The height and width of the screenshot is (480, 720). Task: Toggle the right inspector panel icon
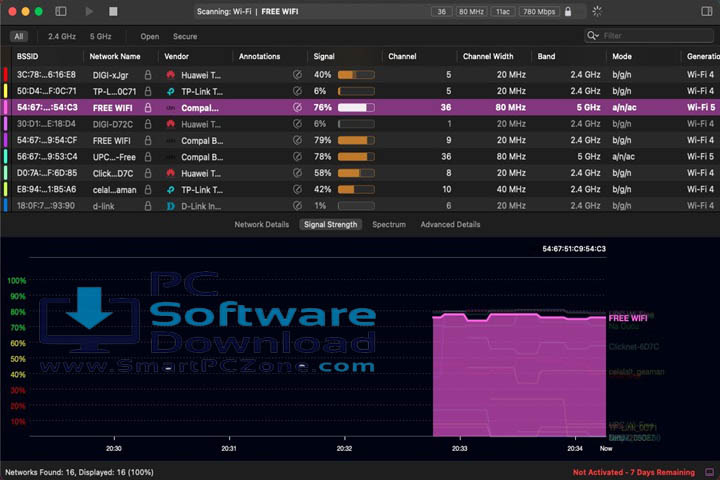707,11
